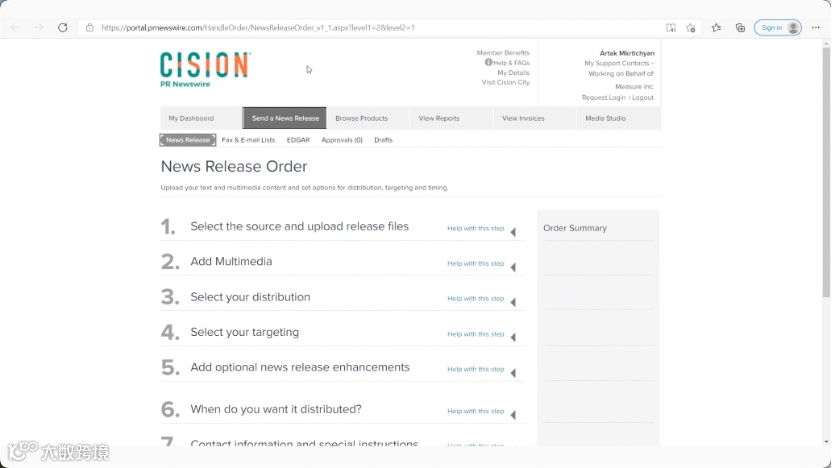Screen dimensions: 832x468
Task: Click the 'Add Multimedia' step heading
Action: click(231, 262)
